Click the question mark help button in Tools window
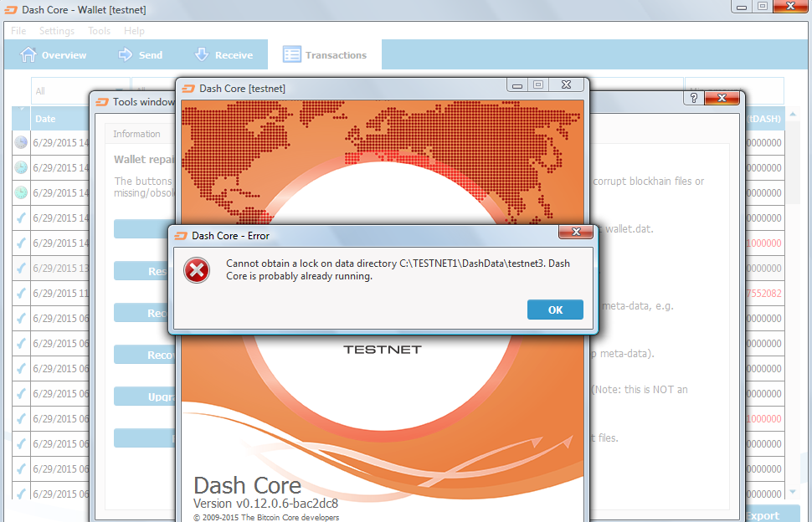The height and width of the screenshot is (522, 812). pyautogui.click(x=694, y=98)
